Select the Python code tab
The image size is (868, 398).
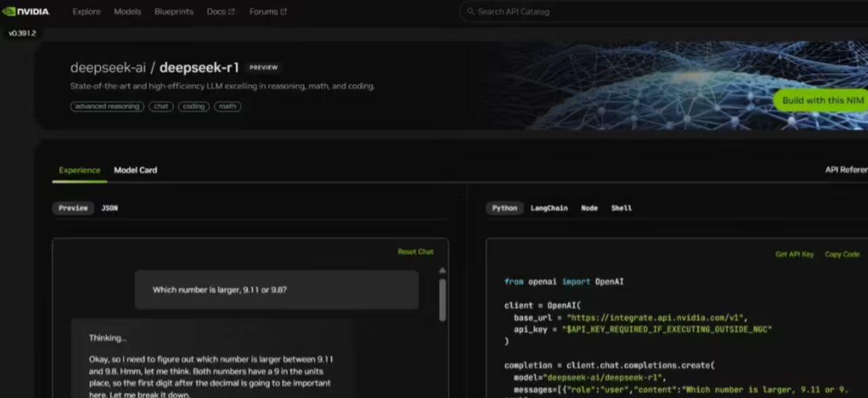[504, 208]
